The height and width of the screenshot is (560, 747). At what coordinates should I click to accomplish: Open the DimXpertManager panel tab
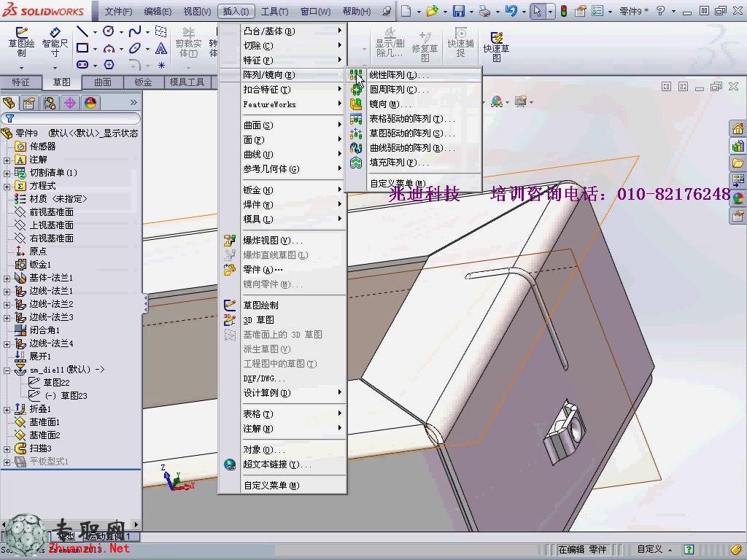click(70, 103)
